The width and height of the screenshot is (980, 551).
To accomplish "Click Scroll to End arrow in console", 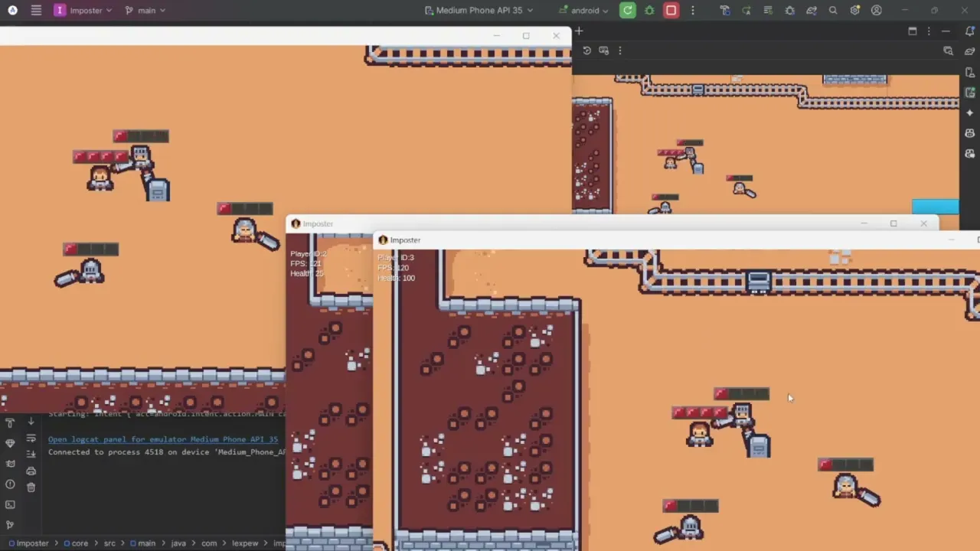I will [x=31, y=422].
